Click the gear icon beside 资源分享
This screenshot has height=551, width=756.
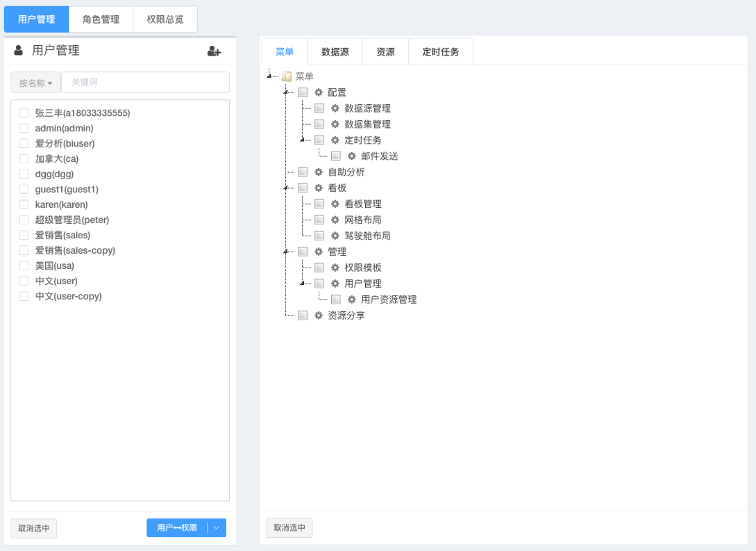tap(318, 315)
